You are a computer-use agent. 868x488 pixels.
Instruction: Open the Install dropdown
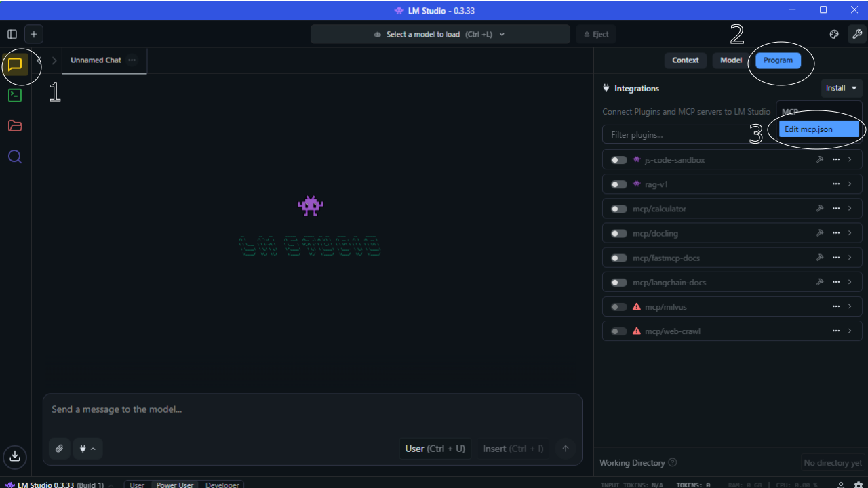[x=841, y=88]
